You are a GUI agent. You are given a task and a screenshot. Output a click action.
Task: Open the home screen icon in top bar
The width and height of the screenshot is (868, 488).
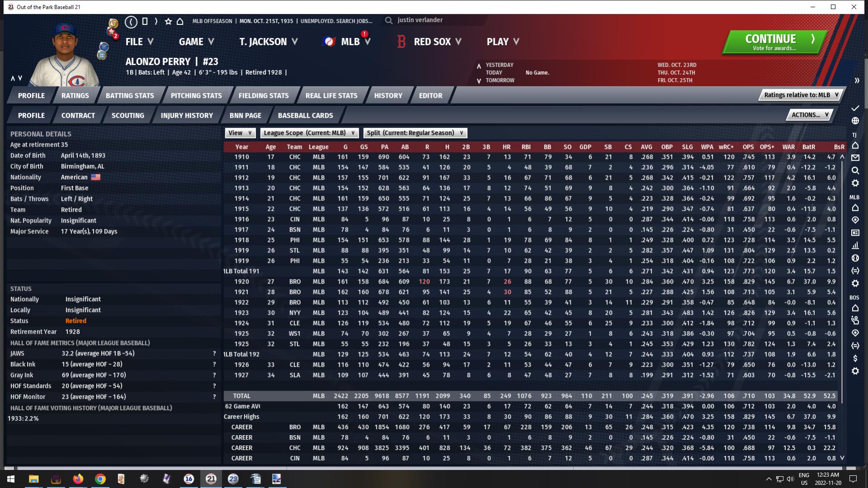(x=180, y=21)
